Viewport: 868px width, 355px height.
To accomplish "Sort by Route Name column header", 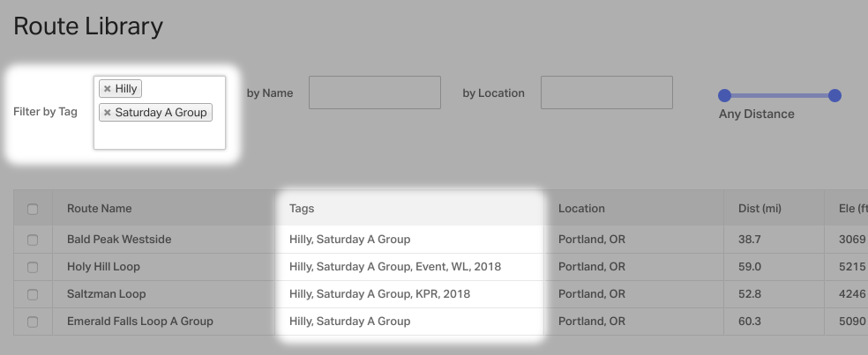I will [99, 209].
